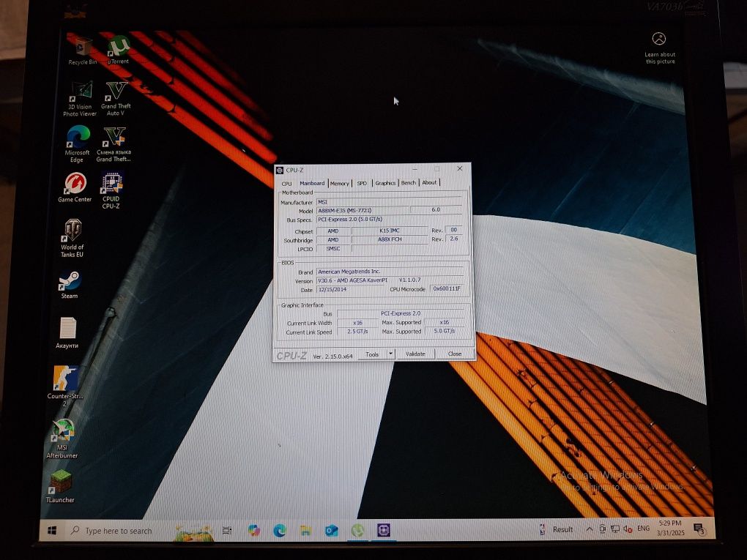Click the Result widget on the taskbar
This screenshot has width=747, height=560.
click(557, 529)
